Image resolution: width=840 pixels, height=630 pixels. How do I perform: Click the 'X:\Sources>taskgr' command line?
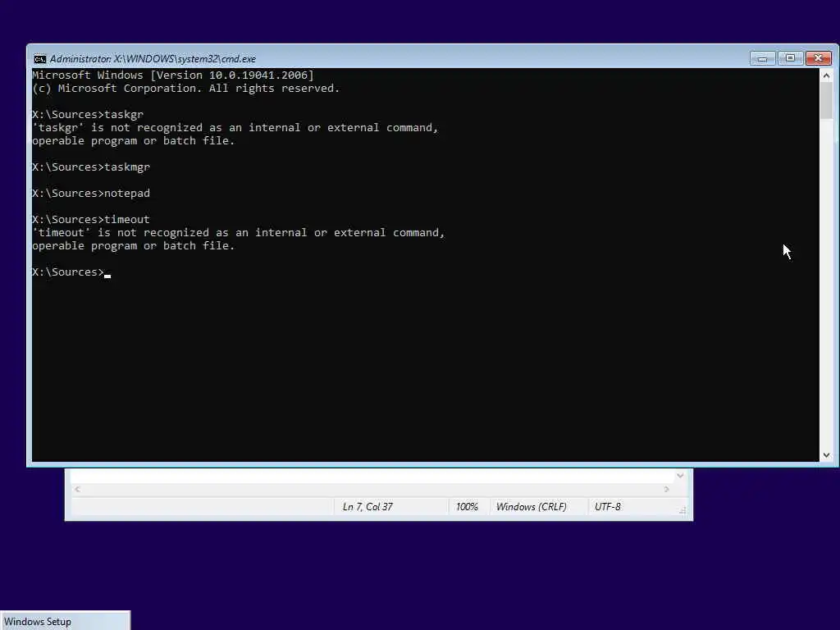88,115
